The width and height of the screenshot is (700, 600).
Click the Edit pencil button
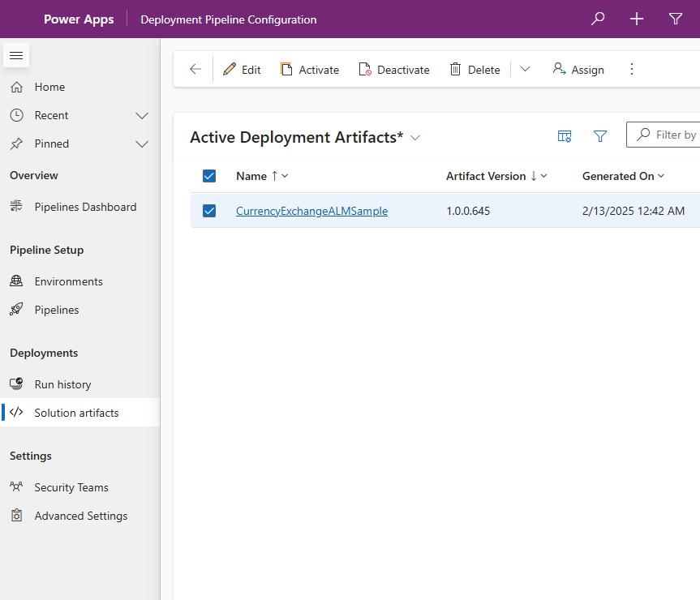[x=242, y=70]
